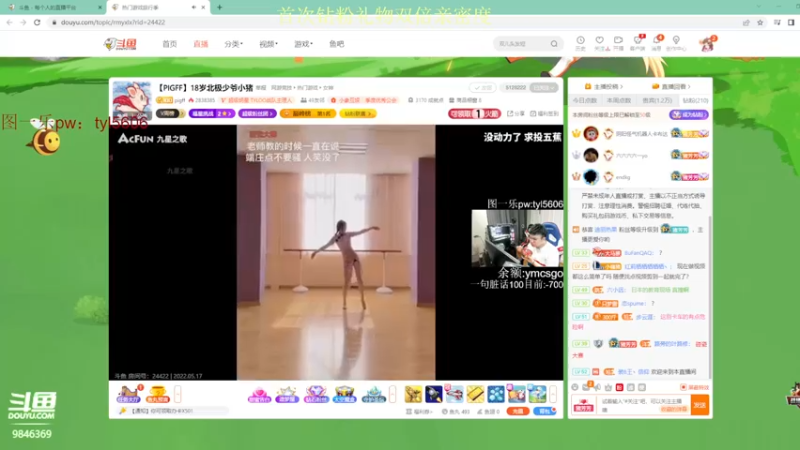Expand the arrow after the activity icons
Viewport: 800px width, 450px height.
pos(392,394)
